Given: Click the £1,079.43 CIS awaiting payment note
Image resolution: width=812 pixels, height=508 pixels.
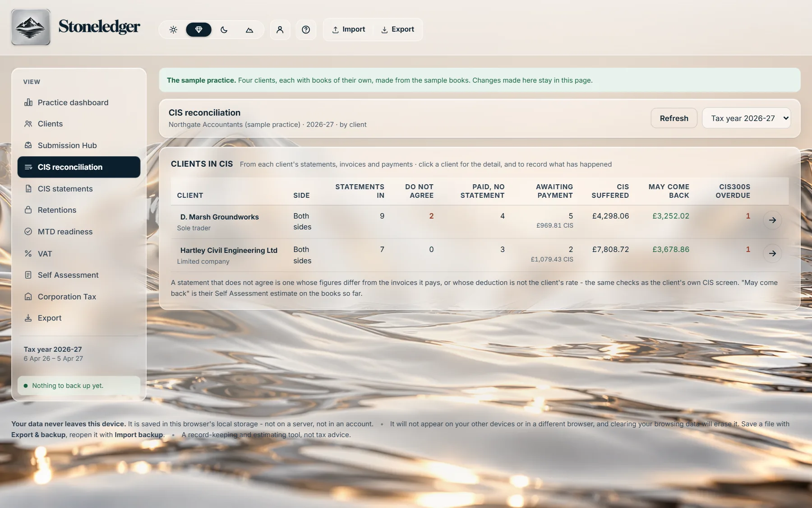Looking at the screenshot, I should click(x=552, y=260).
